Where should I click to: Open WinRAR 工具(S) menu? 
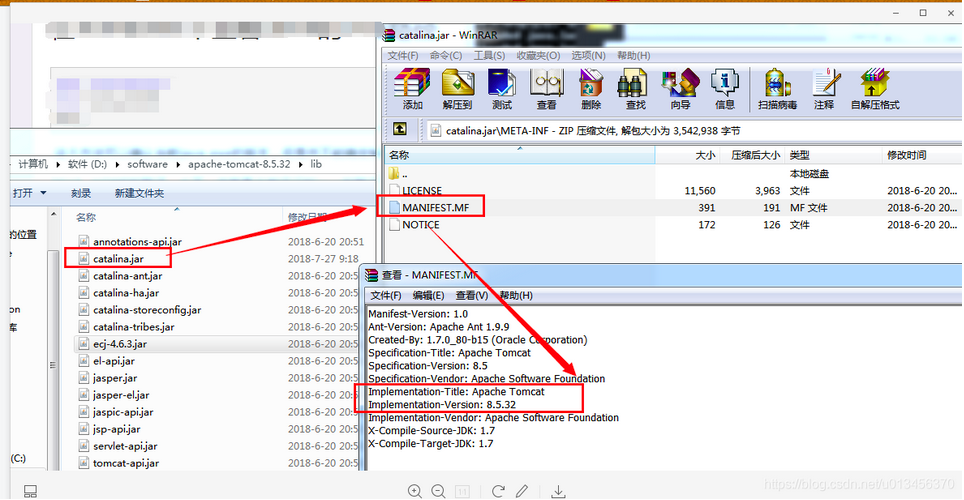click(x=489, y=55)
